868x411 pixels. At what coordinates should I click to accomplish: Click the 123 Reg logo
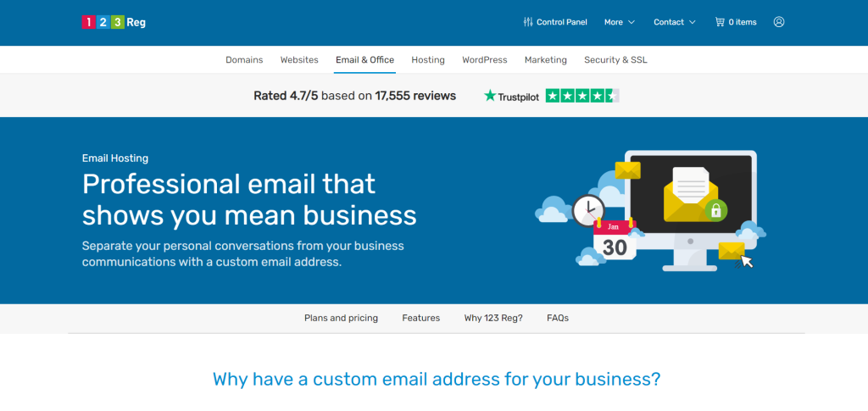point(114,22)
